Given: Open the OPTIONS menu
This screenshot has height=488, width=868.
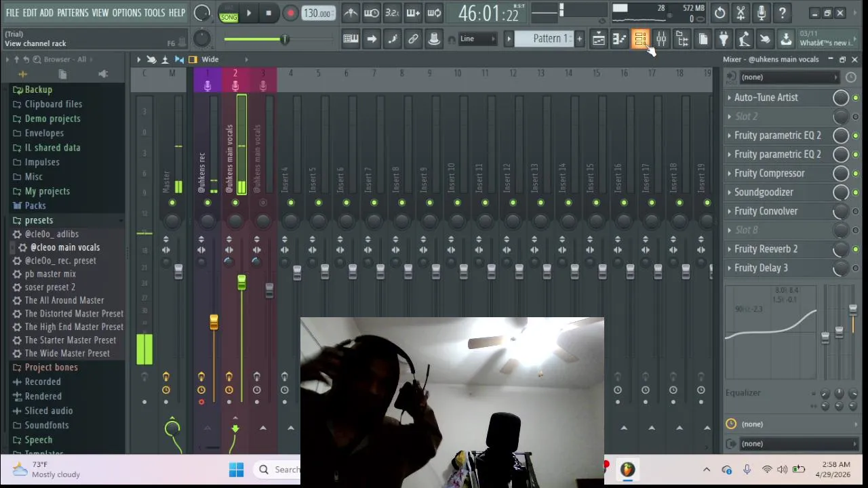Looking at the screenshot, I should 127,13.
